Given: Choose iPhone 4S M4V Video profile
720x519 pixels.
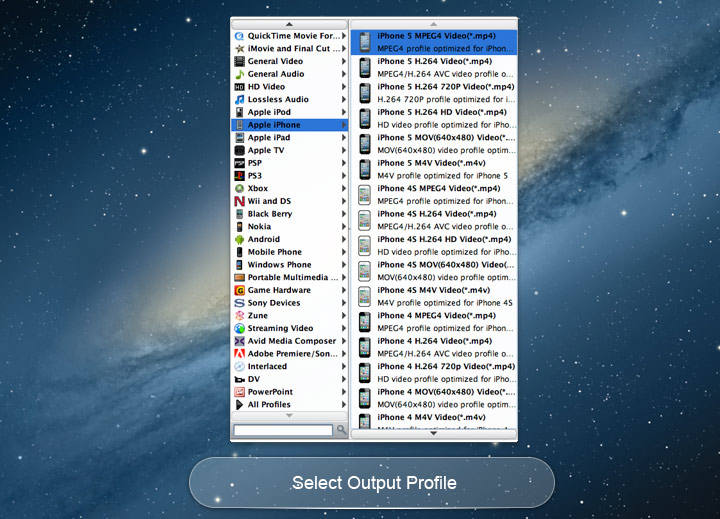Looking at the screenshot, I should click(434, 297).
